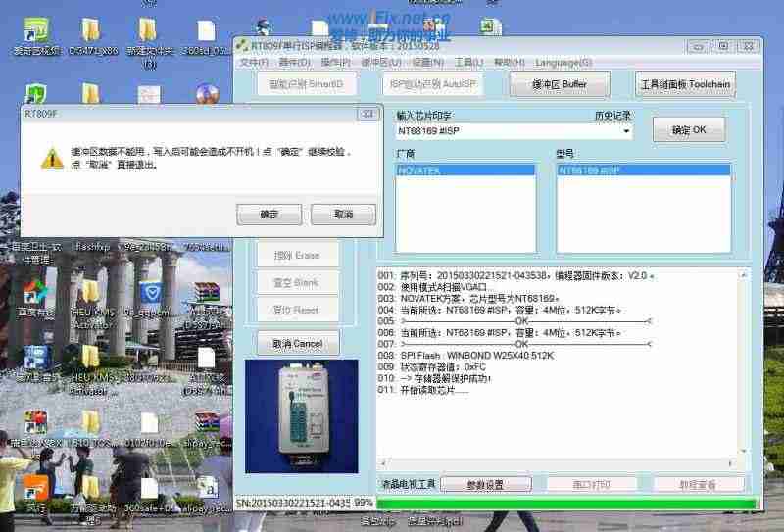The height and width of the screenshot is (532, 784).
Task: Click the SmartID smart identify button
Action: (x=307, y=84)
